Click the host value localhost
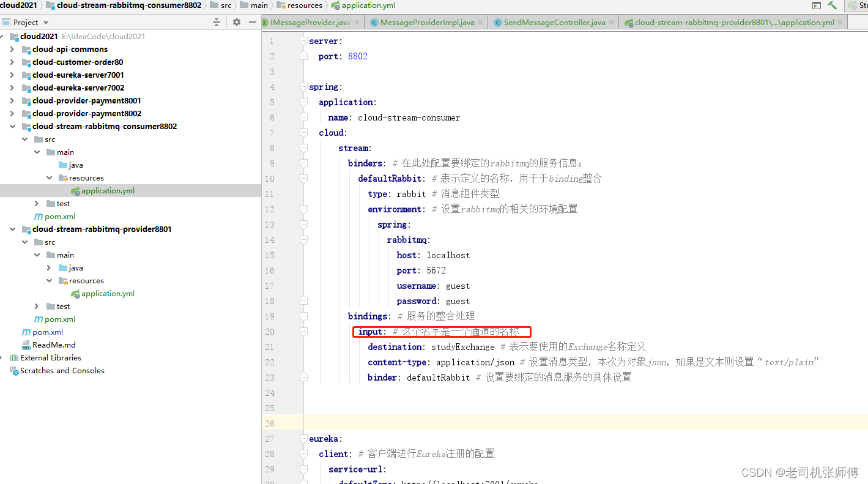Image resolution: width=868 pixels, height=484 pixels. (x=448, y=255)
